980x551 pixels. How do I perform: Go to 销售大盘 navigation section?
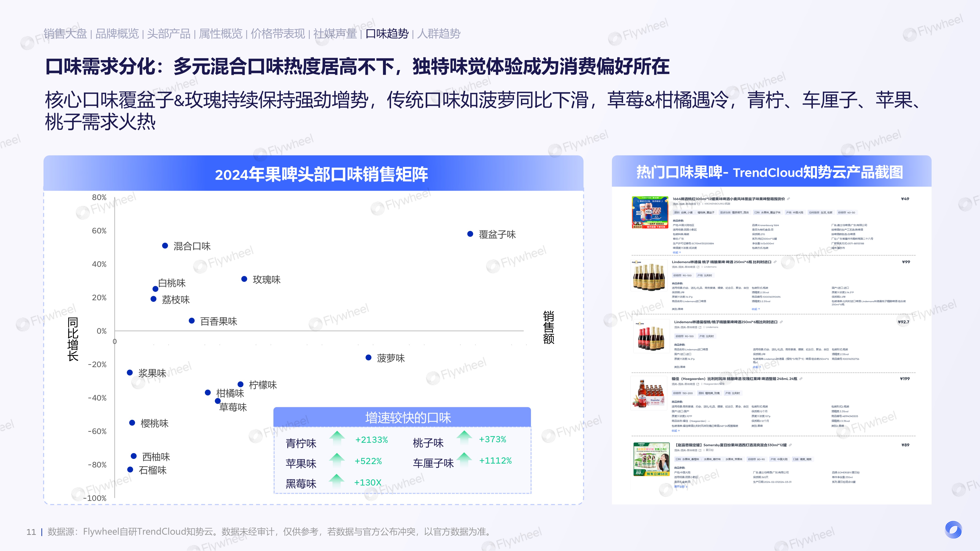point(65,34)
